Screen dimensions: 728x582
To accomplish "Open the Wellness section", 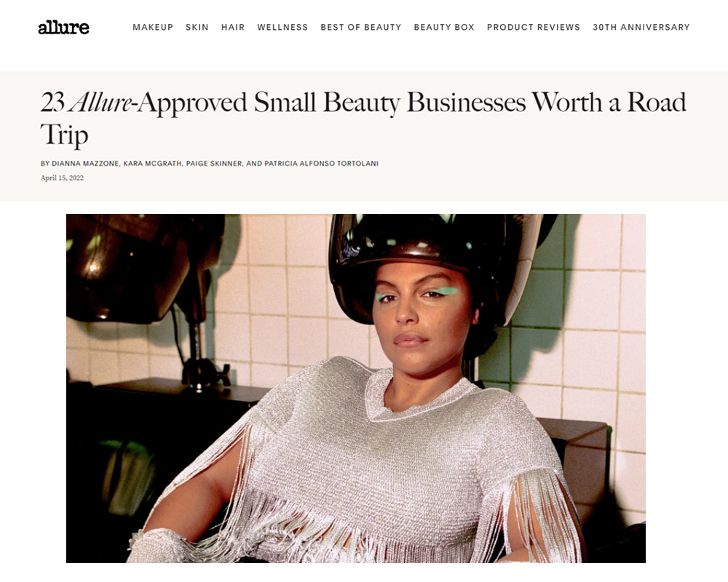I will pyautogui.click(x=282, y=28).
